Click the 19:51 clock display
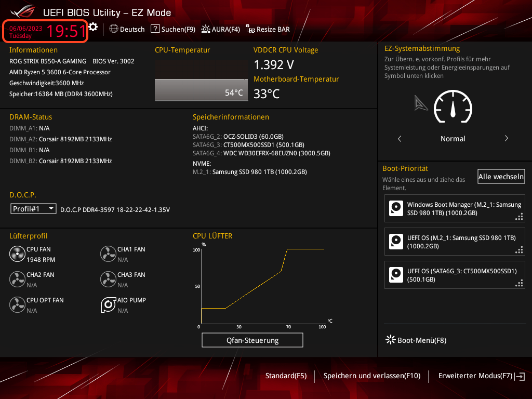This screenshot has height=399, width=532. pyautogui.click(x=66, y=31)
